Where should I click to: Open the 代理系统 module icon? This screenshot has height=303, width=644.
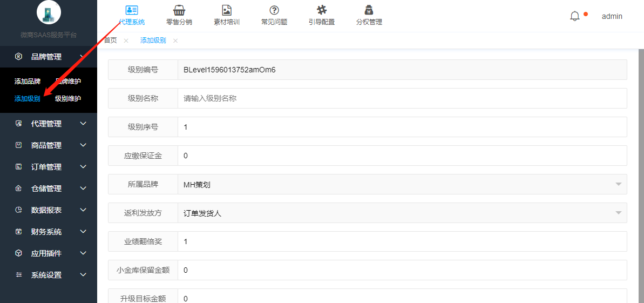[x=131, y=10]
